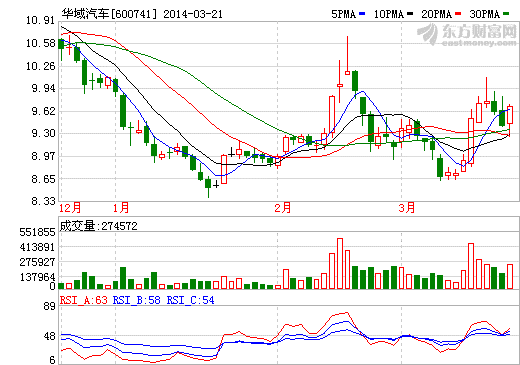Click the 9.94 price axis value

tap(43, 88)
